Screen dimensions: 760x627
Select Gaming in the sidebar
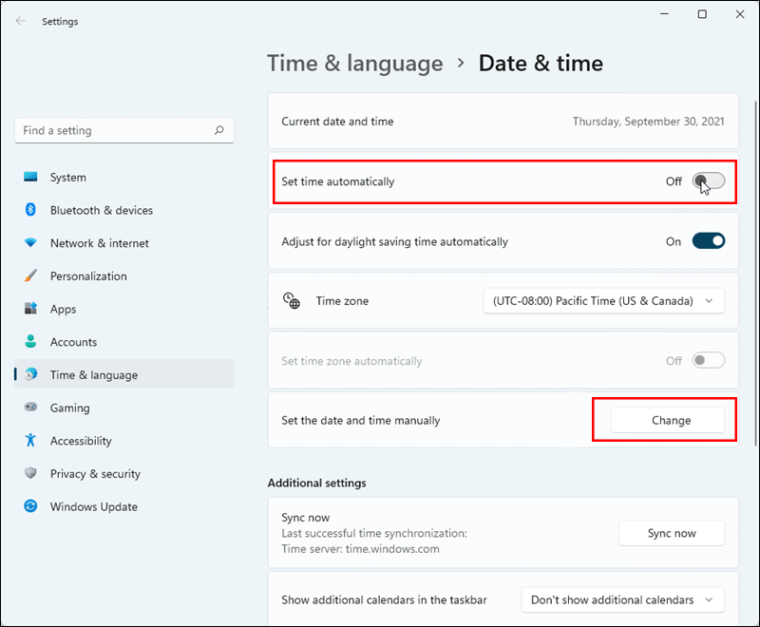[124, 408]
